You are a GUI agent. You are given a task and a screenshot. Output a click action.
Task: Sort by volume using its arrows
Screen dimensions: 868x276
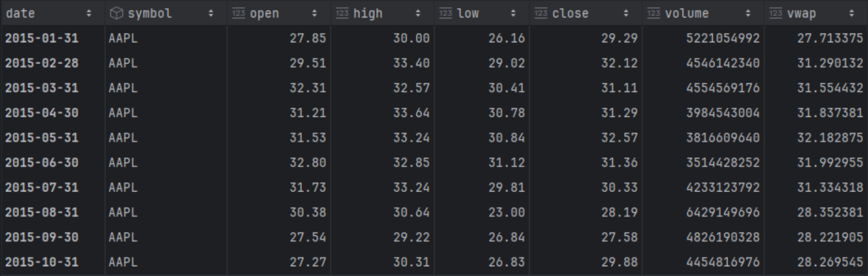click(x=748, y=14)
